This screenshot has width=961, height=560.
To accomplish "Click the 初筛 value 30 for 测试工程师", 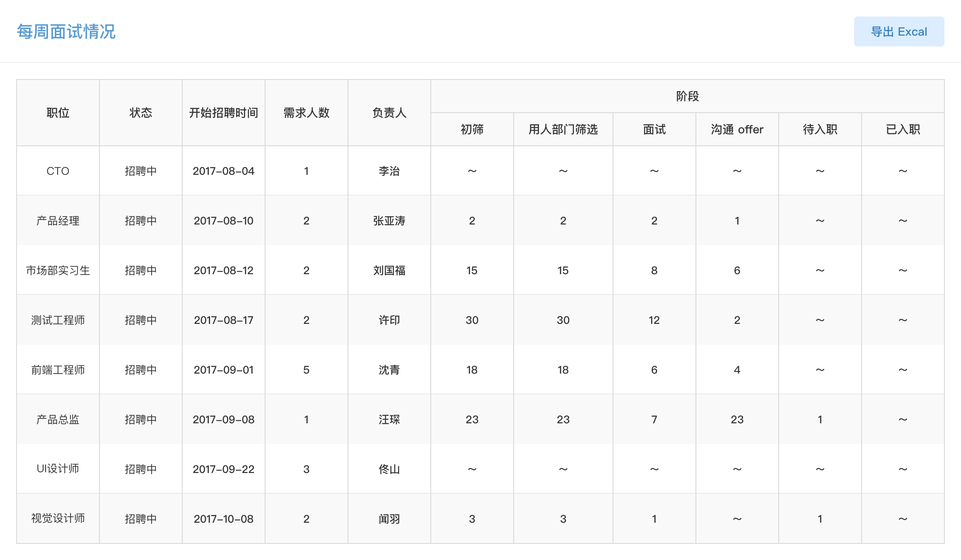I will click(x=472, y=320).
